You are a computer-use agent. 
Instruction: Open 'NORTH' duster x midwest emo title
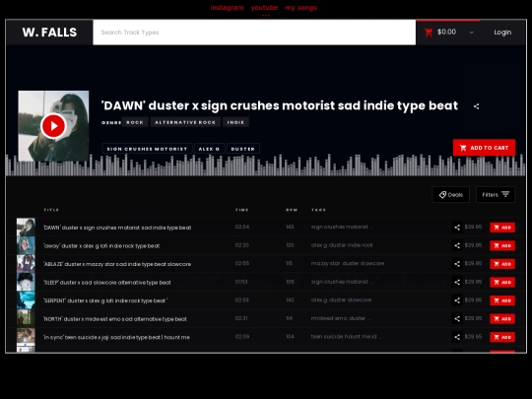coord(115,319)
